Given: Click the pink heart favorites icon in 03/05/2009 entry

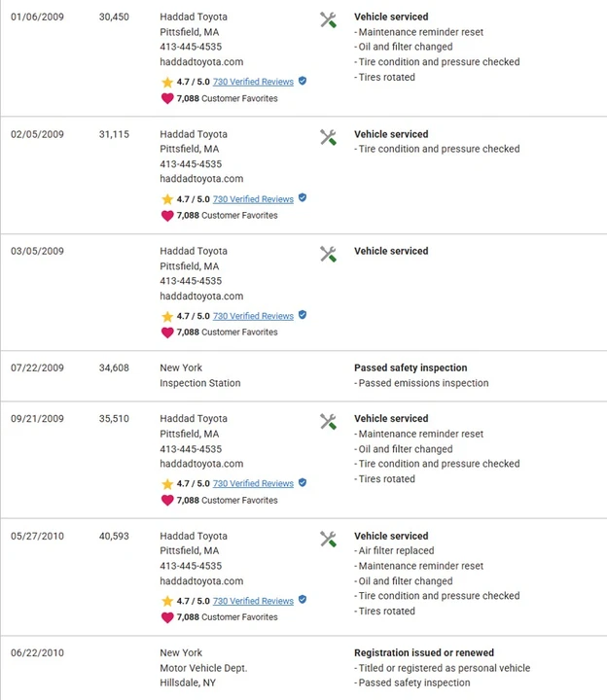Looking at the screenshot, I should point(167,332).
